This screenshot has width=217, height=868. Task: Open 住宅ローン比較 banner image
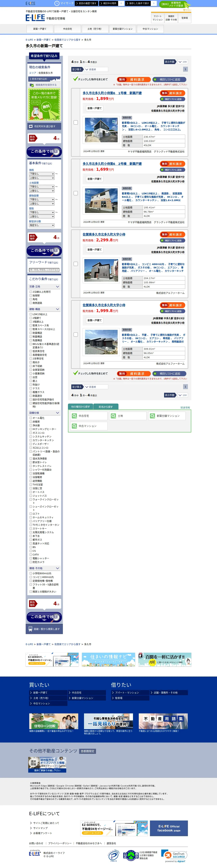[x=54, y=721]
